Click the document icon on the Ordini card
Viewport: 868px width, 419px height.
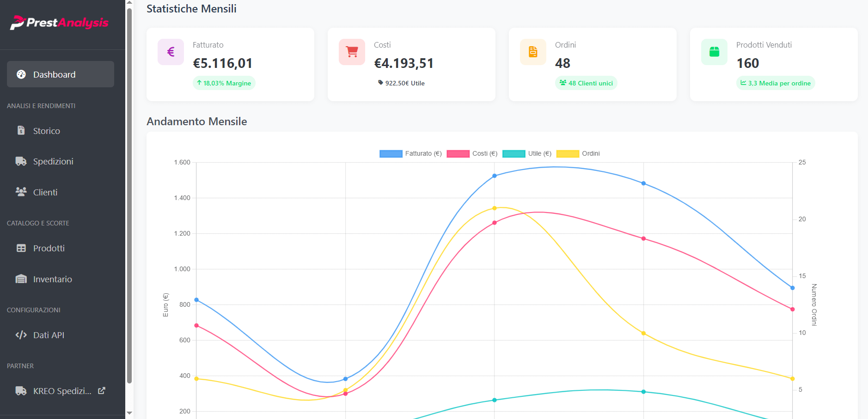point(532,52)
